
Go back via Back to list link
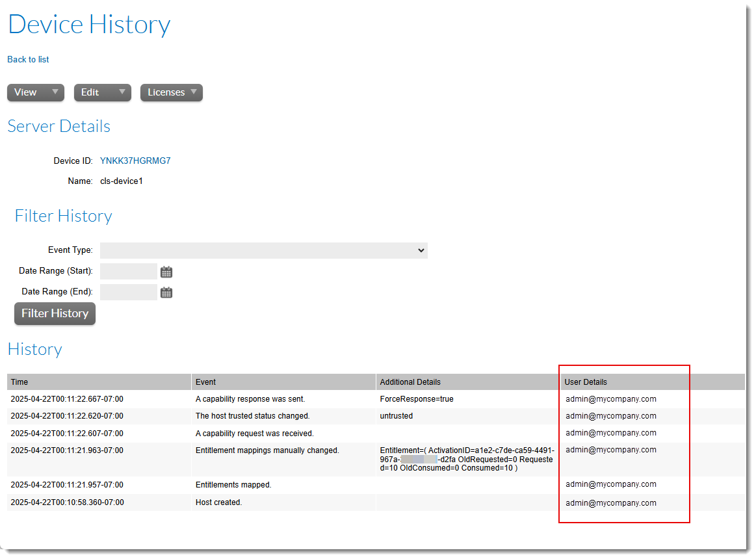(x=28, y=59)
